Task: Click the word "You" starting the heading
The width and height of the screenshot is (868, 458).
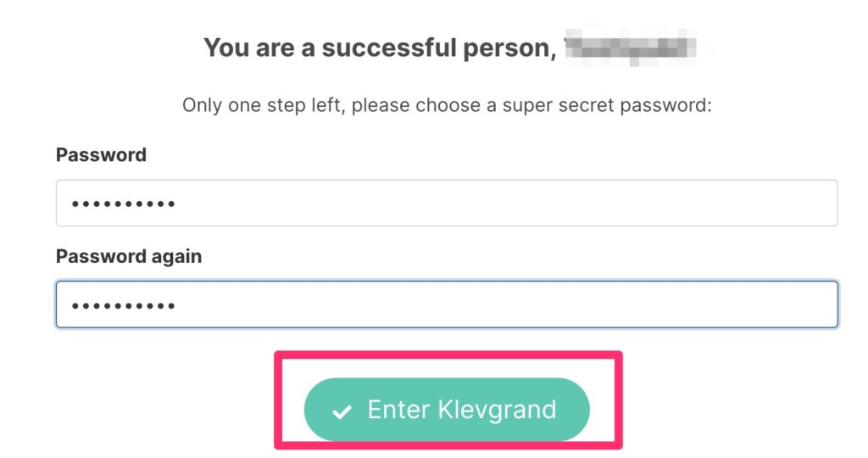Action: point(225,47)
